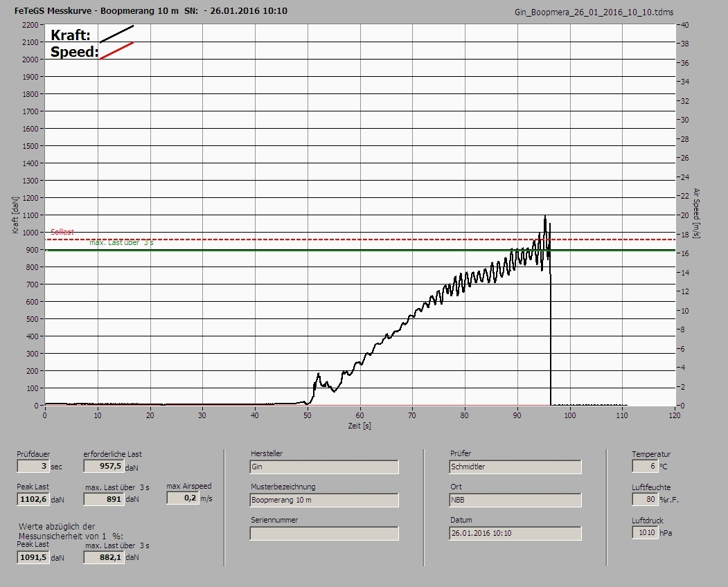Click the Hersteller label
This screenshot has width=728, height=587.
click(x=267, y=453)
